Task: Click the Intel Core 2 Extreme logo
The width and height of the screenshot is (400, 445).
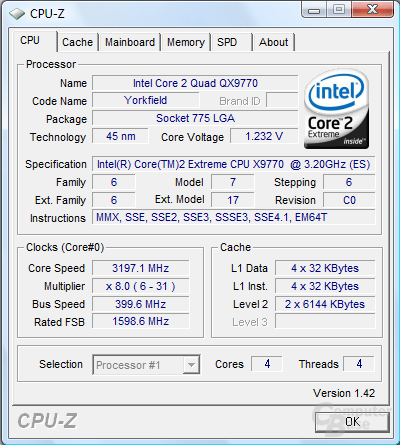Action: pos(337,109)
